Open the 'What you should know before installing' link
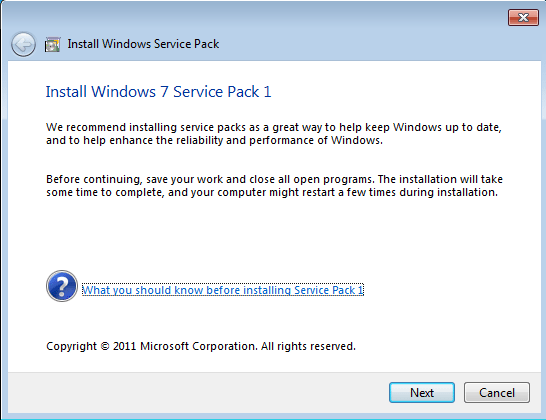The height and width of the screenshot is (420, 546). [223, 290]
